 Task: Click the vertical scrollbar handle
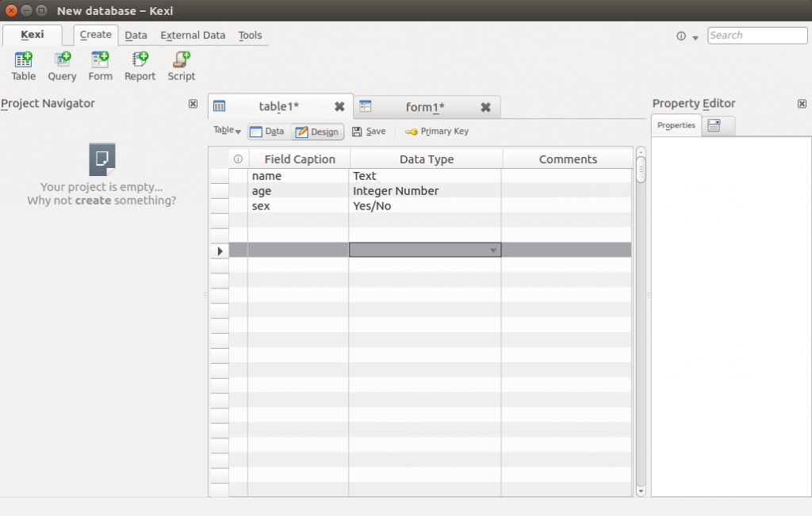641,170
